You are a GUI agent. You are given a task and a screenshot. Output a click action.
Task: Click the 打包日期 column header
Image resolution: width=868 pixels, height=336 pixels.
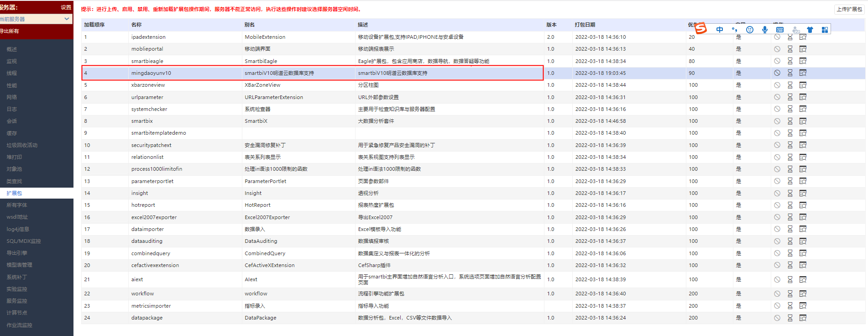click(x=585, y=25)
